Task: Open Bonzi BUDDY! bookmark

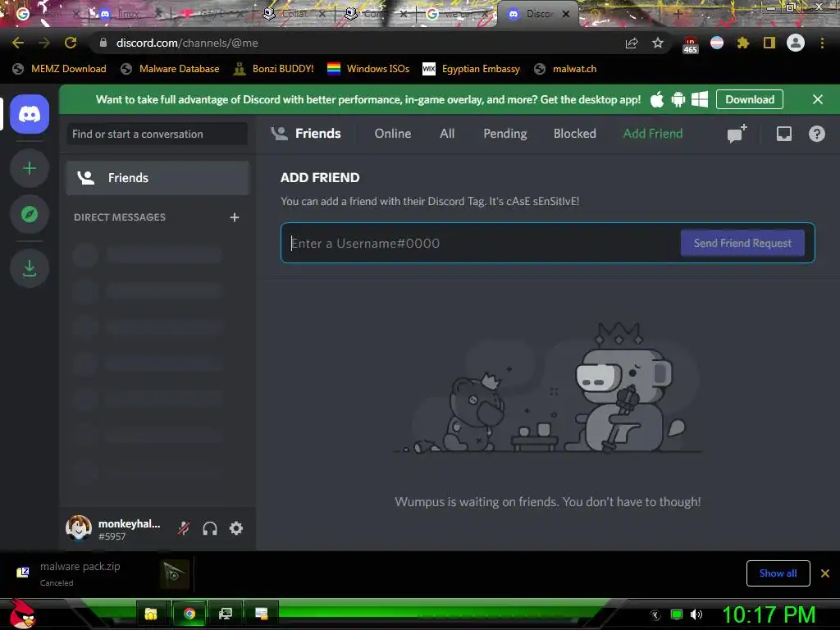Action: click(274, 69)
